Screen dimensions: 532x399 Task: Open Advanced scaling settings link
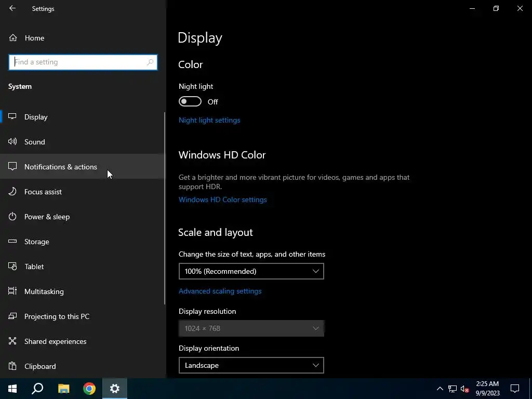[x=220, y=291]
